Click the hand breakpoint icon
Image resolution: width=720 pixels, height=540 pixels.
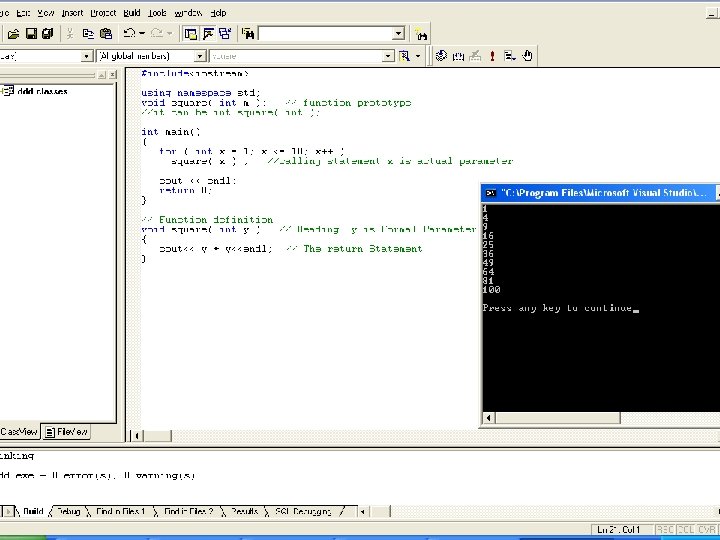coord(528,56)
